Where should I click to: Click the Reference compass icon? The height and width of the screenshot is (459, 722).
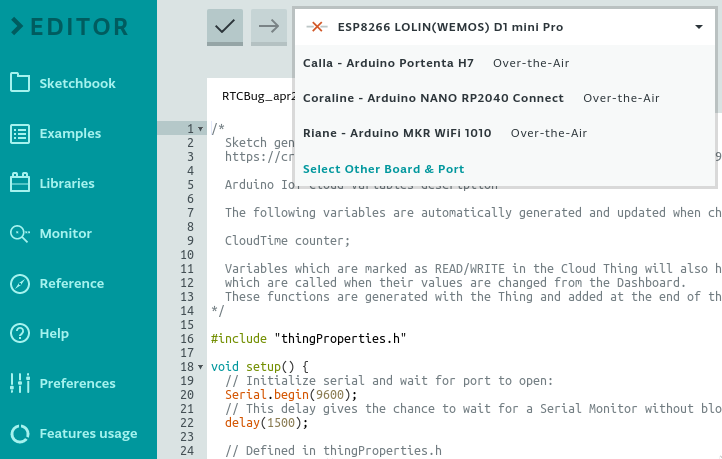tap(20, 284)
